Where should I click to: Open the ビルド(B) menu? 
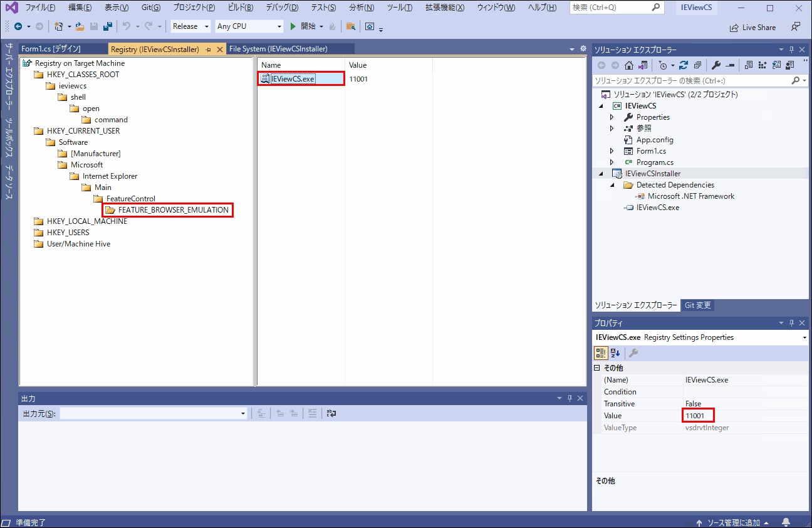click(241, 8)
